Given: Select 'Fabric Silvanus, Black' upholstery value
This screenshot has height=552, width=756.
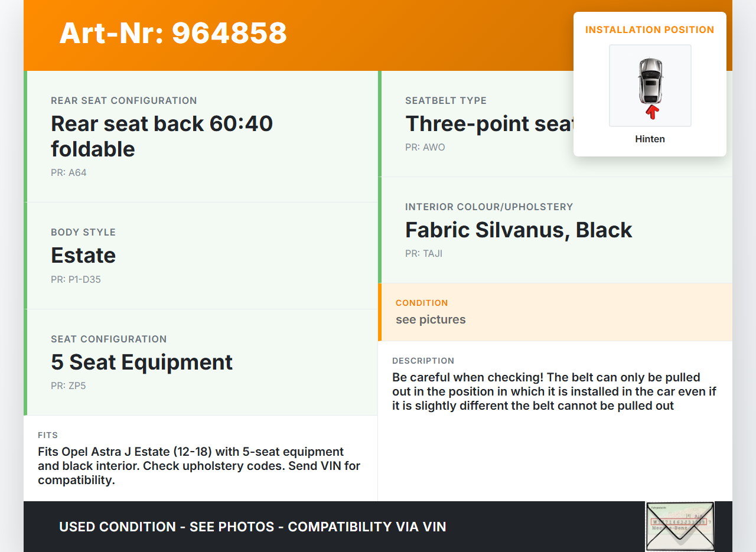Looking at the screenshot, I should 519,230.
